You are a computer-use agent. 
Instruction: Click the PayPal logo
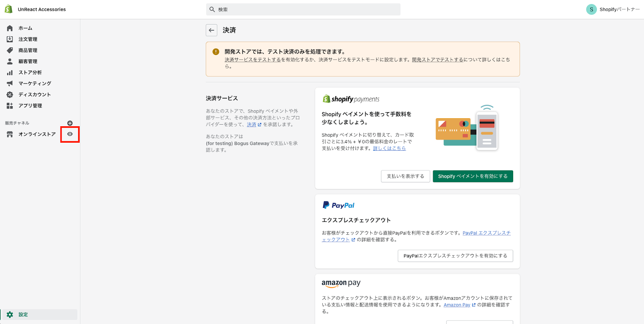(x=338, y=205)
